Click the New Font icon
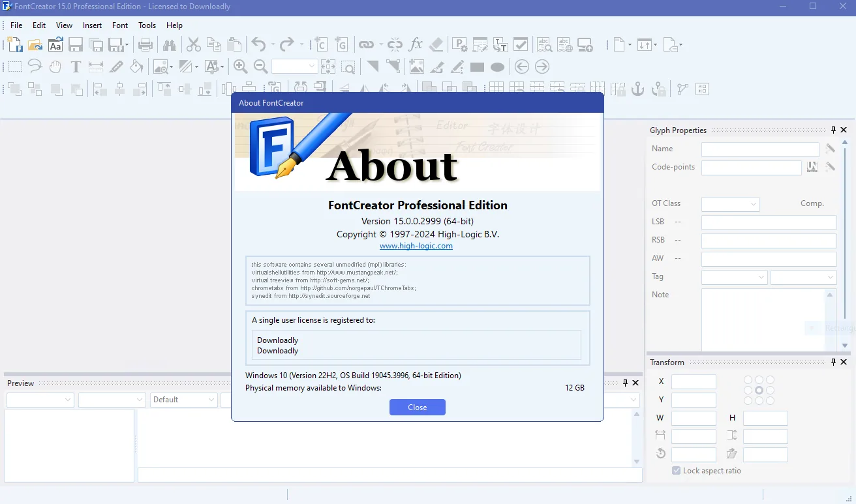 tap(15, 44)
